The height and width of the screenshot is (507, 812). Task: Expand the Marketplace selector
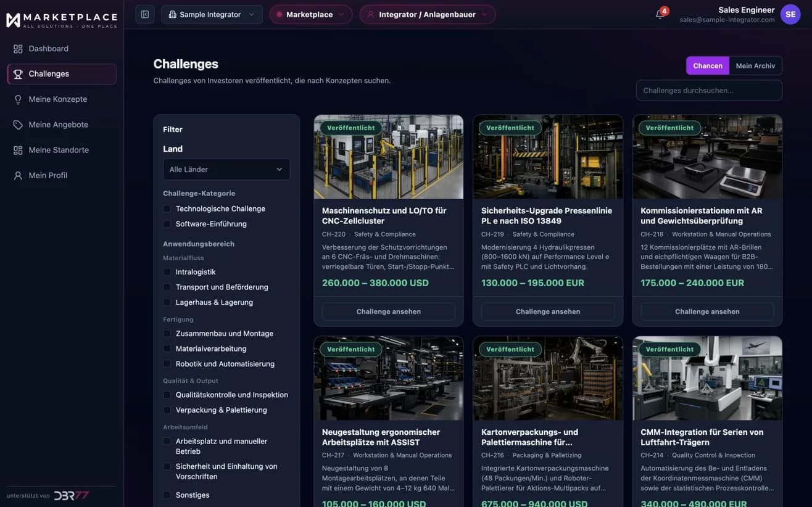click(310, 14)
